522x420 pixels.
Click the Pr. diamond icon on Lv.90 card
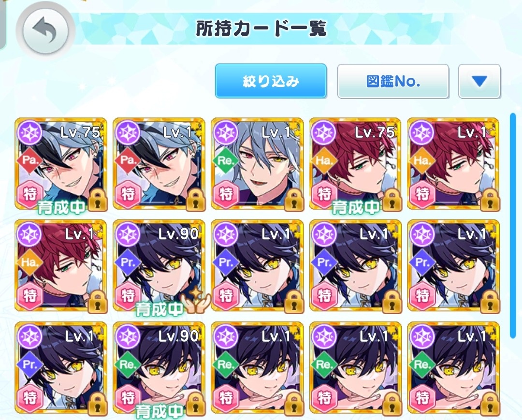(128, 262)
